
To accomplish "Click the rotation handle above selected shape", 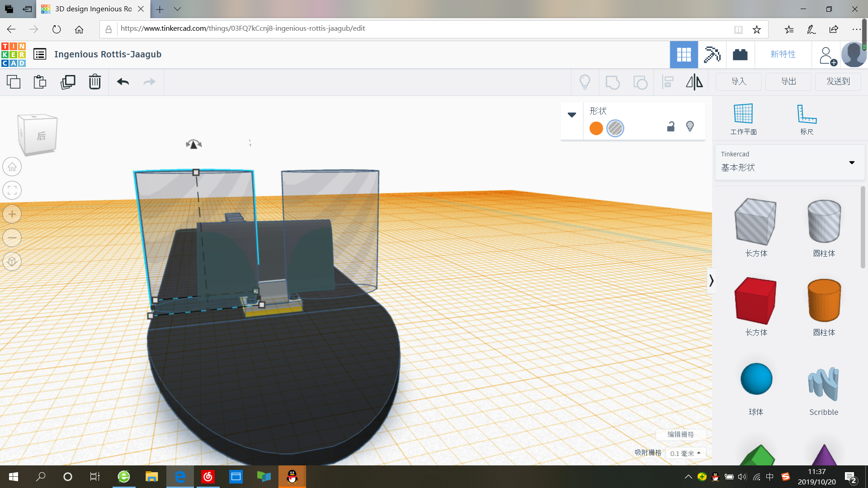I will pyautogui.click(x=193, y=144).
